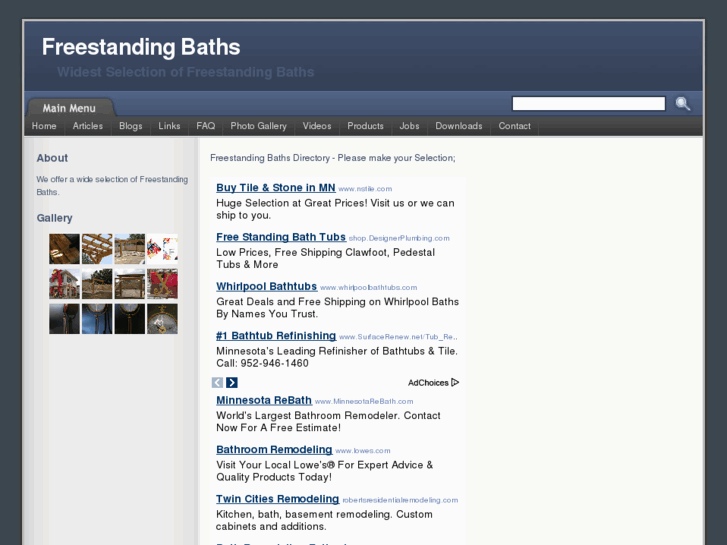Click the robertsresidentialremodeling.com ad URL
The width and height of the screenshot is (727, 545).
400,500
